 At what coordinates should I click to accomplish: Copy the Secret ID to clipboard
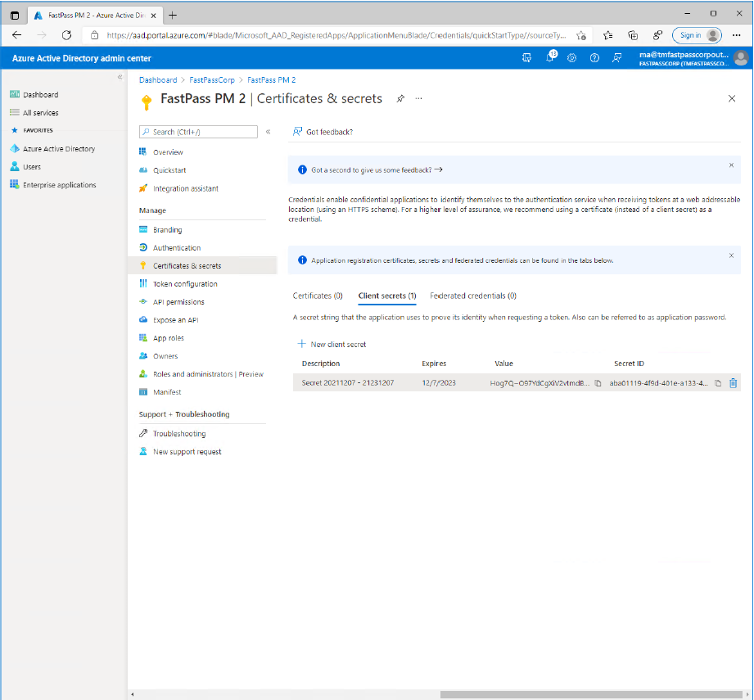(718, 383)
